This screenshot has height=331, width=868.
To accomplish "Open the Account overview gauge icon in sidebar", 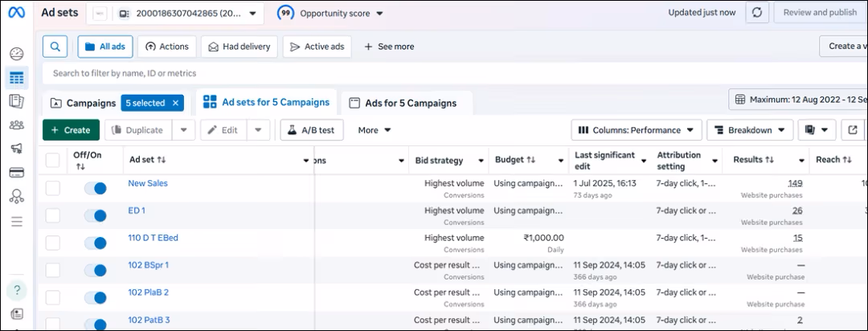I will pos(17,54).
